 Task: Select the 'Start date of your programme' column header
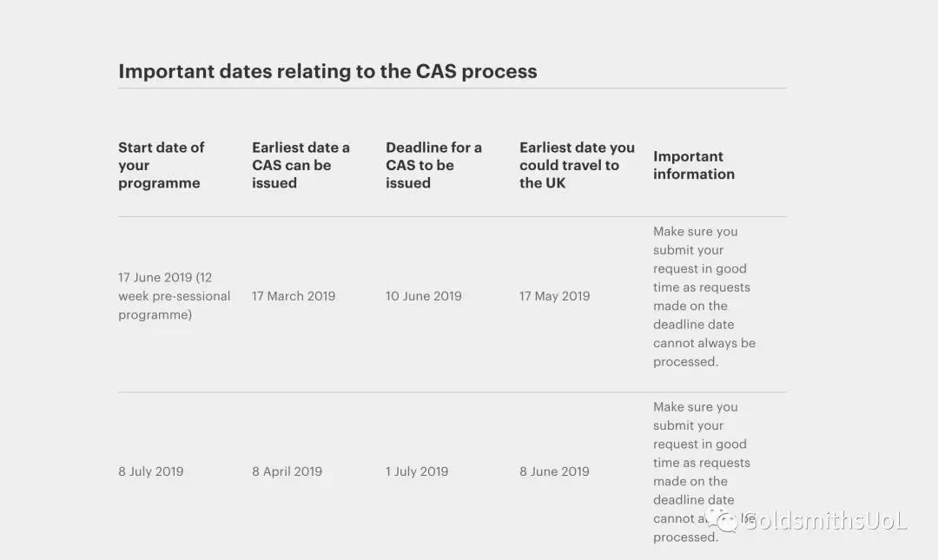161,165
